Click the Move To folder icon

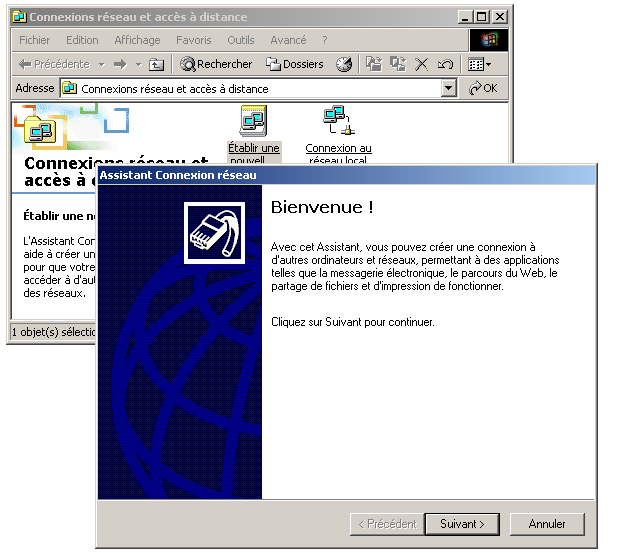pyautogui.click(x=374, y=64)
